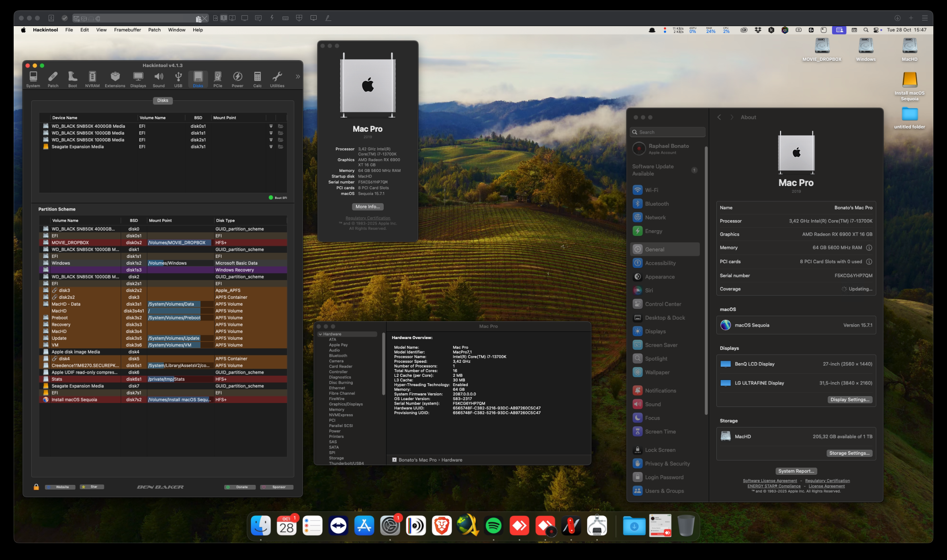Click Memory info disclosure button

tap(869, 248)
